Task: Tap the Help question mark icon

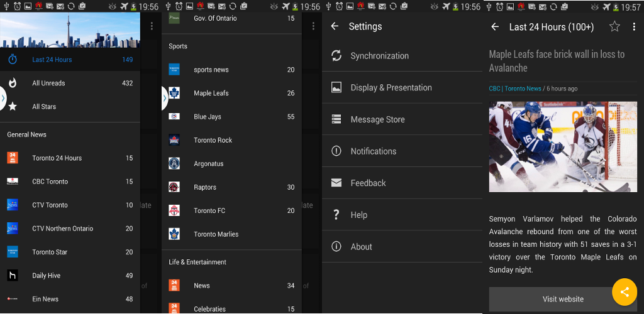Action: [336, 215]
